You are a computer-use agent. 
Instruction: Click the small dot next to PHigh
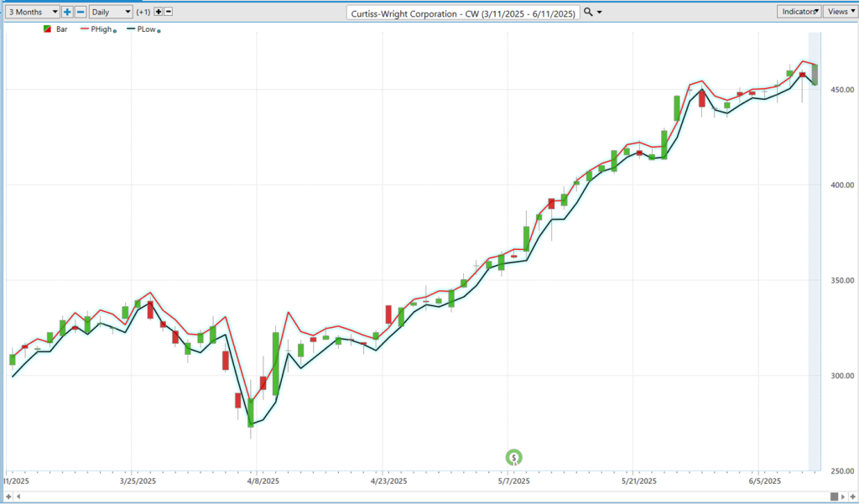click(x=114, y=31)
